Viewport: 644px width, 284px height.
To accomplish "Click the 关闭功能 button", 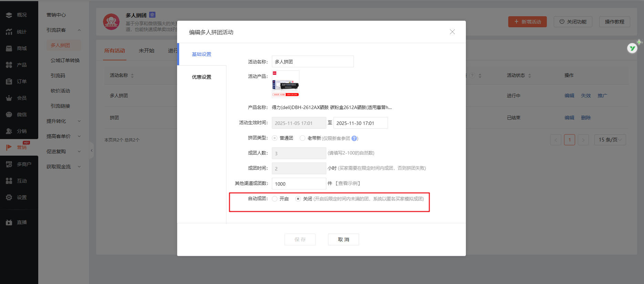I will [573, 22].
